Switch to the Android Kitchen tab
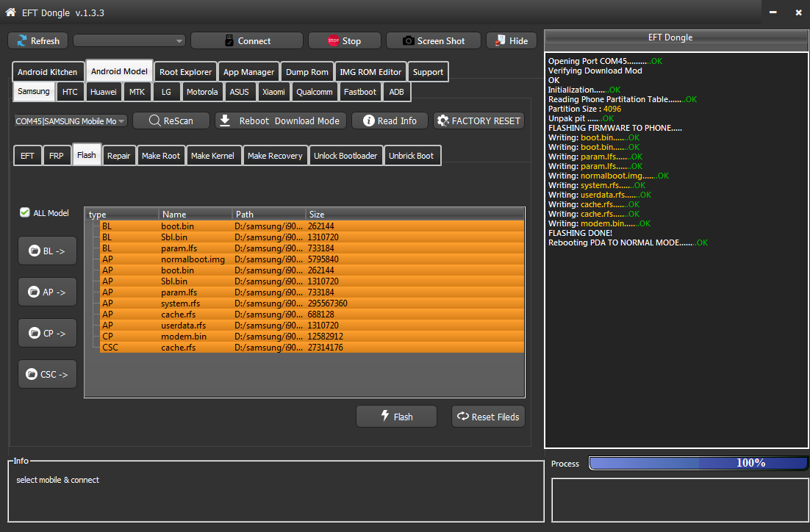This screenshot has height=532, width=810. [47, 72]
